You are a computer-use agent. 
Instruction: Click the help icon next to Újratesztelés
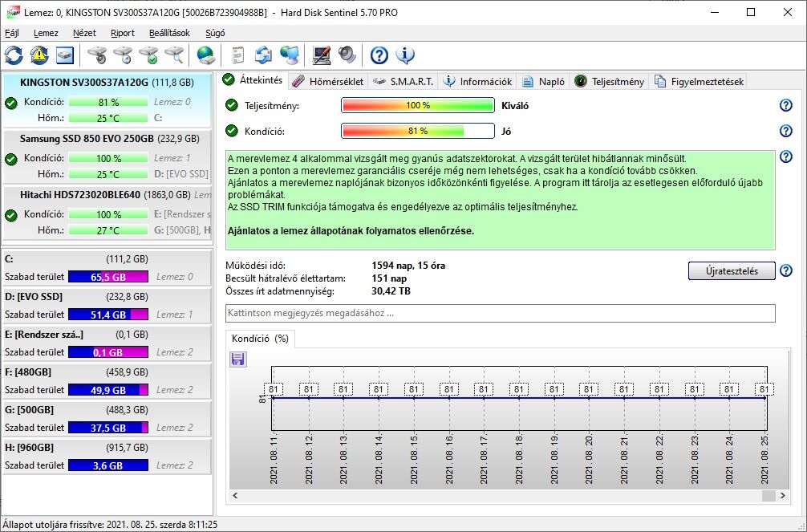786,270
